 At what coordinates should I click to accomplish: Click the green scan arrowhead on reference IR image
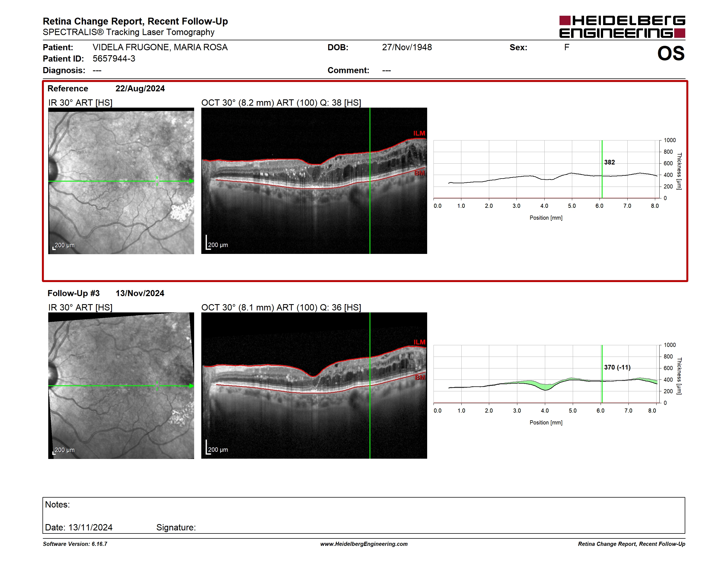click(x=191, y=181)
